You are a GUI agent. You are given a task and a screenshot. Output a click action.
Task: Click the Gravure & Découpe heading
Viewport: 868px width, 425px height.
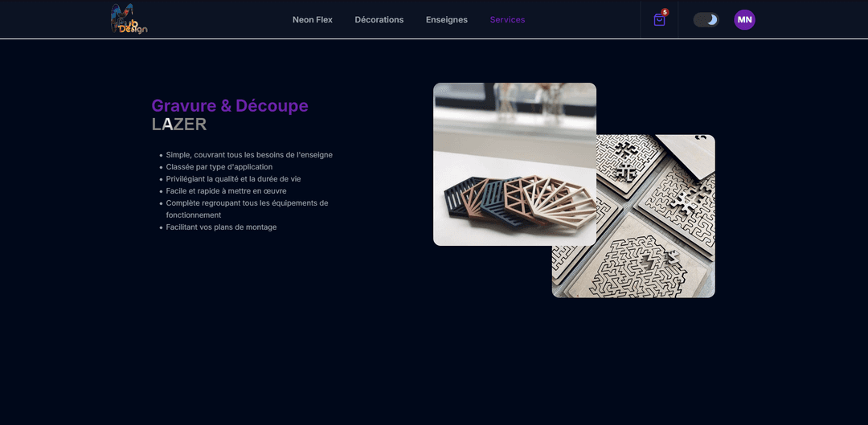(230, 105)
